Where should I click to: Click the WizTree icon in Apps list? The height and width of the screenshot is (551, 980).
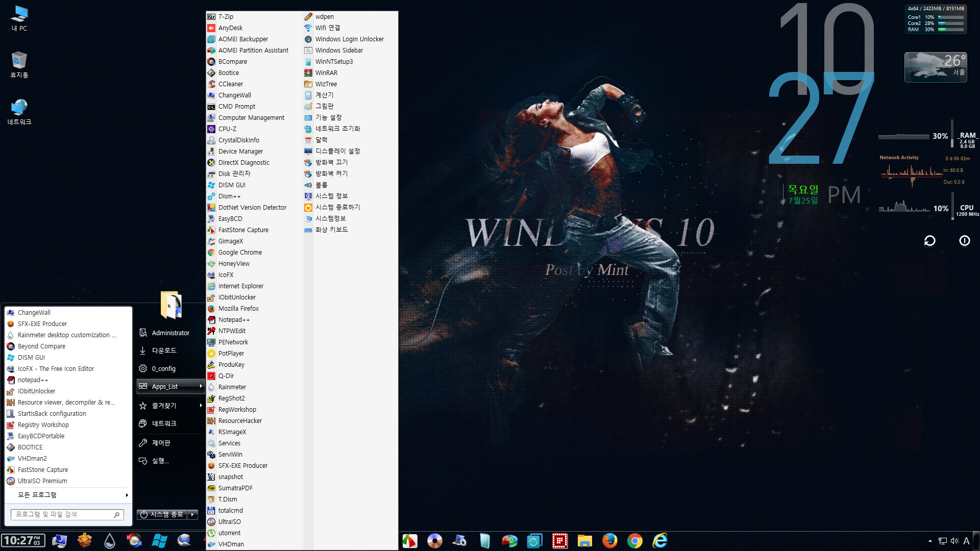point(308,84)
